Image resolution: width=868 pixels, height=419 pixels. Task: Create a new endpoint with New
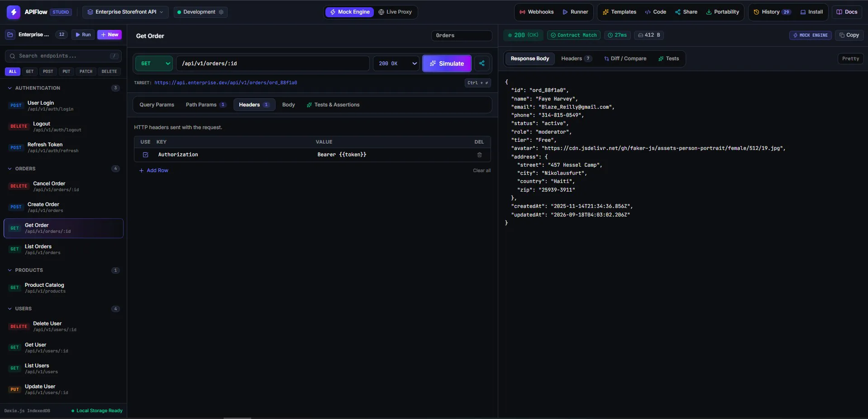pyautogui.click(x=110, y=35)
